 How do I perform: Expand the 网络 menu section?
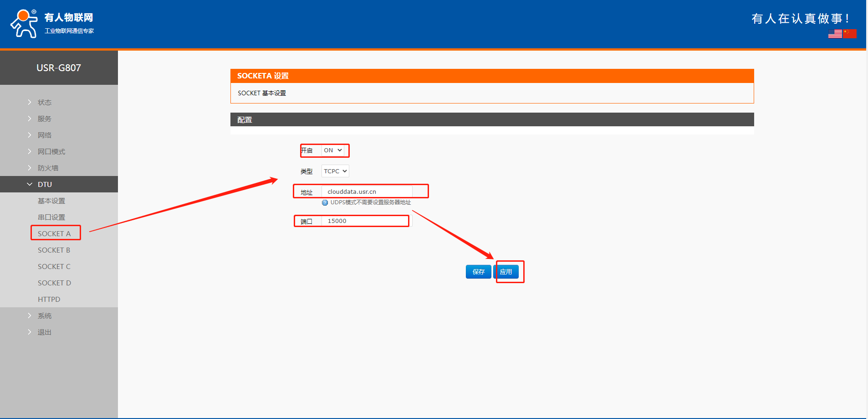[x=45, y=135]
